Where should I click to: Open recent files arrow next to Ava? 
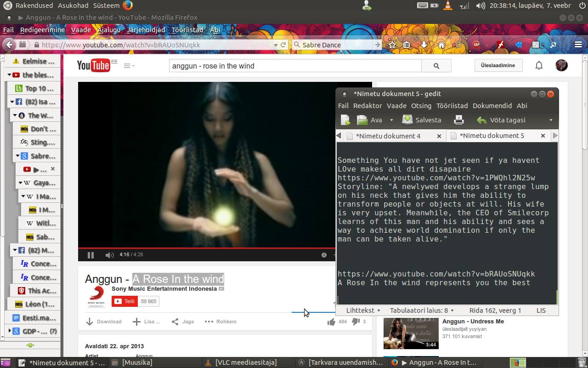tap(391, 120)
